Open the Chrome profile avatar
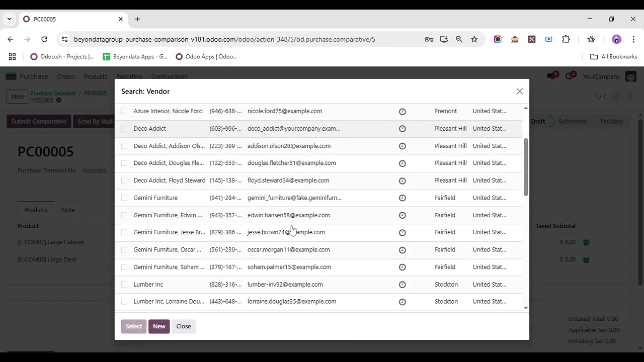This screenshot has width=644, height=362. (x=616, y=39)
